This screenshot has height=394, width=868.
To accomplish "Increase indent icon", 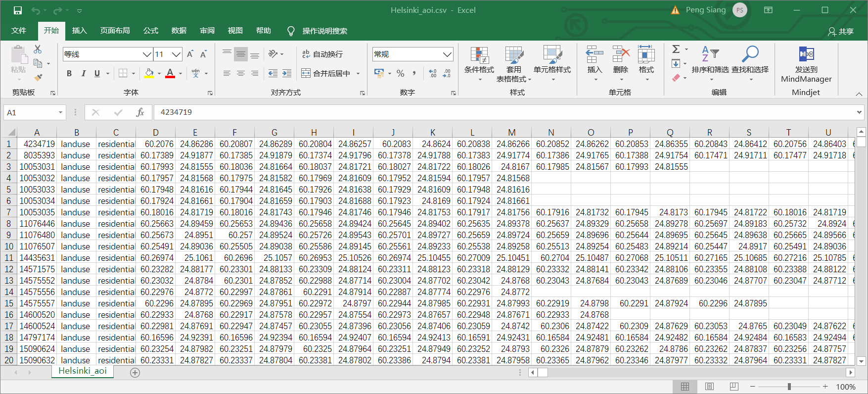I will click(287, 73).
